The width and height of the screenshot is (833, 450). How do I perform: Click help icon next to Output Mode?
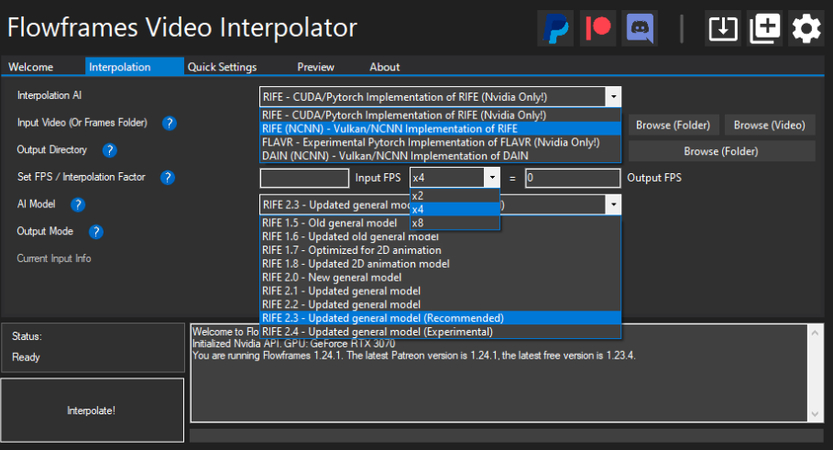[96, 232]
